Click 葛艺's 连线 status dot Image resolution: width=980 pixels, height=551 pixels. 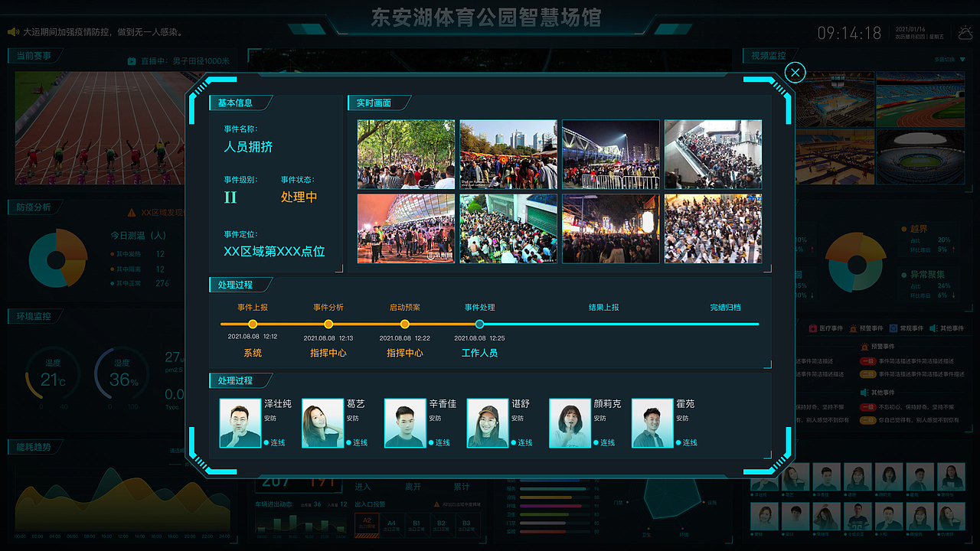349,442
